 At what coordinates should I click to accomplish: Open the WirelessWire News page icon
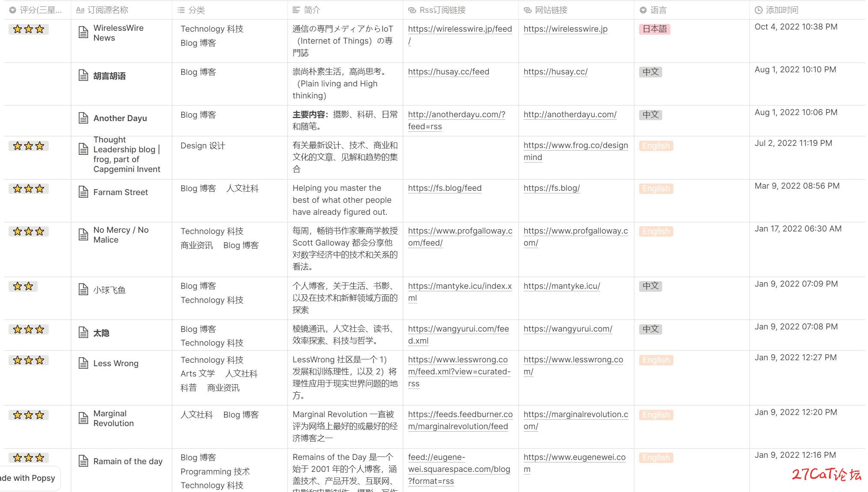click(x=83, y=33)
